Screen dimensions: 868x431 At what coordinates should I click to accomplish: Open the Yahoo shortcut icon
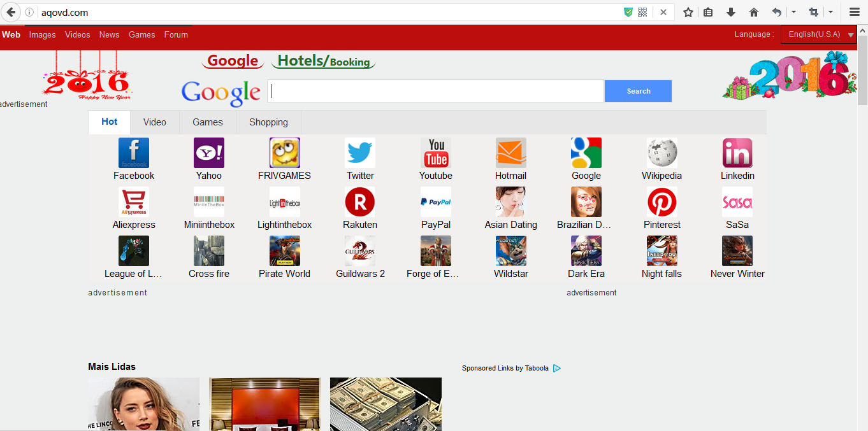click(x=209, y=153)
